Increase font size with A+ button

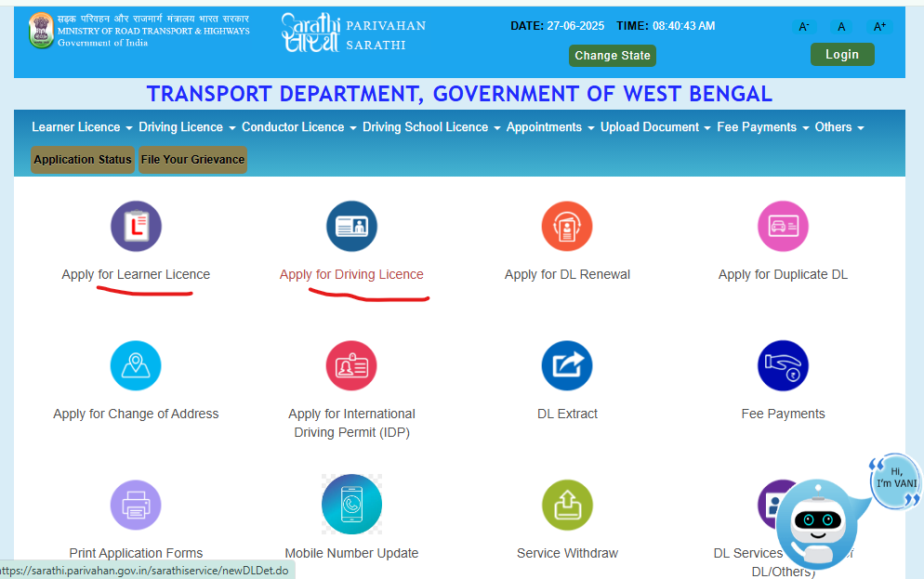click(x=879, y=27)
